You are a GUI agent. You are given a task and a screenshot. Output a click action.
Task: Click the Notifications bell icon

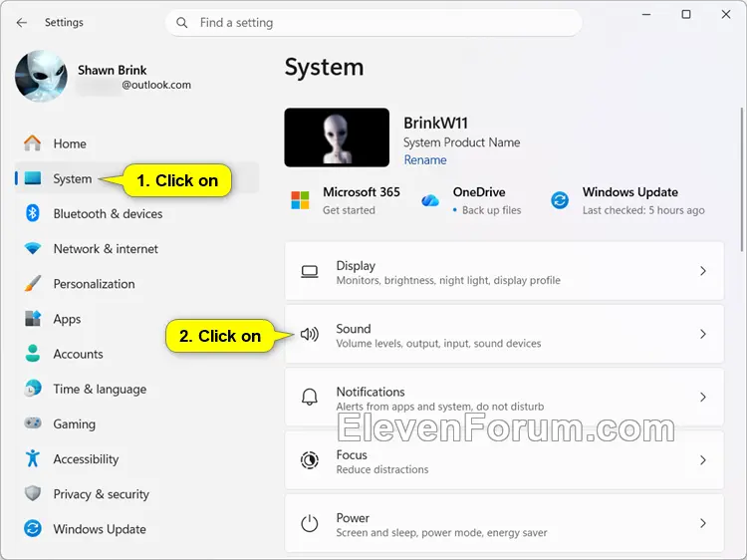[x=310, y=397]
